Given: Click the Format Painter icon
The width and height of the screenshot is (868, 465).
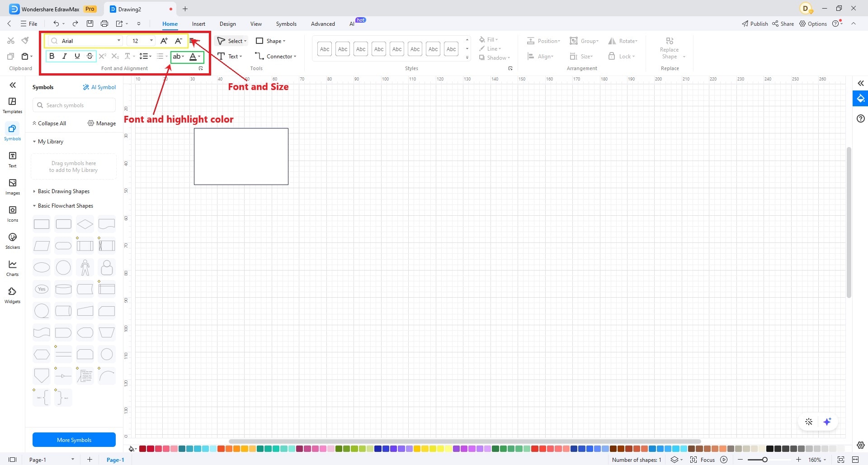Looking at the screenshot, I should [x=25, y=41].
